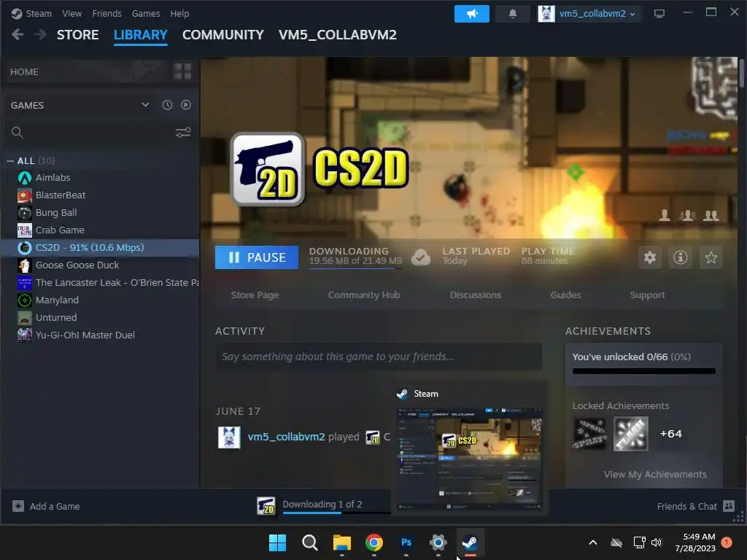
Task: Open the Support link
Action: pyautogui.click(x=648, y=295)
